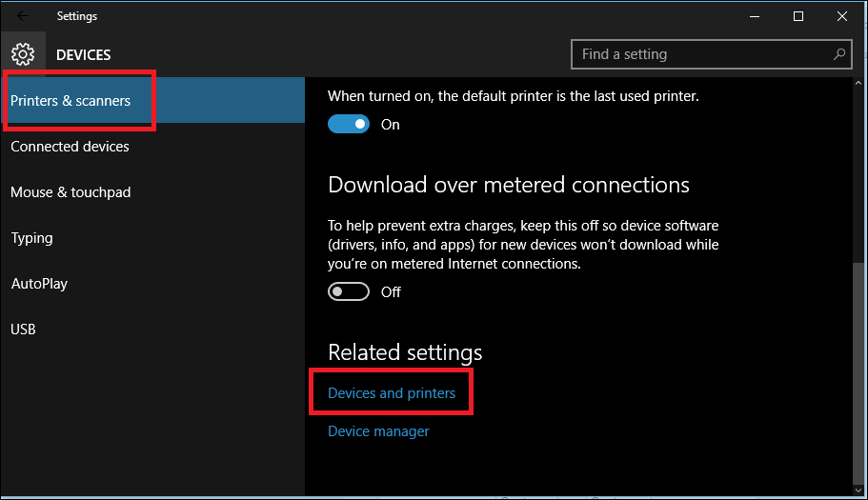Close the Settings window
This screenshot has height=500, width=868.
point(842,16)
